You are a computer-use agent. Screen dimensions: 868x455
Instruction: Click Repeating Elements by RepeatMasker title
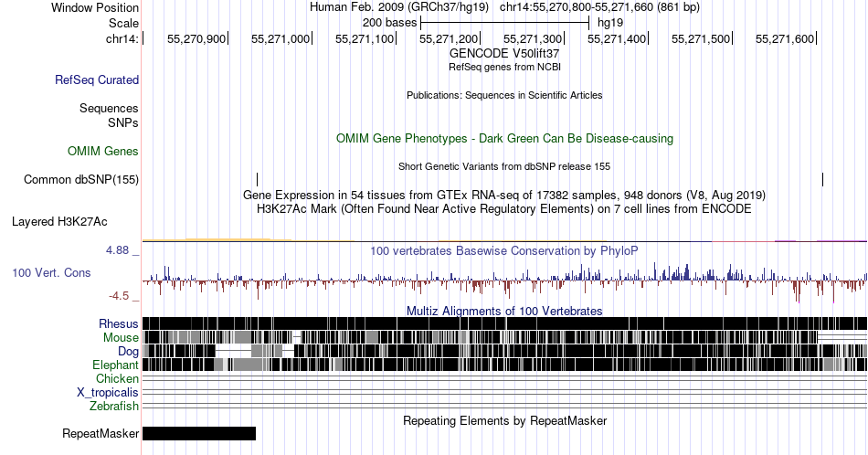point(504,420)
